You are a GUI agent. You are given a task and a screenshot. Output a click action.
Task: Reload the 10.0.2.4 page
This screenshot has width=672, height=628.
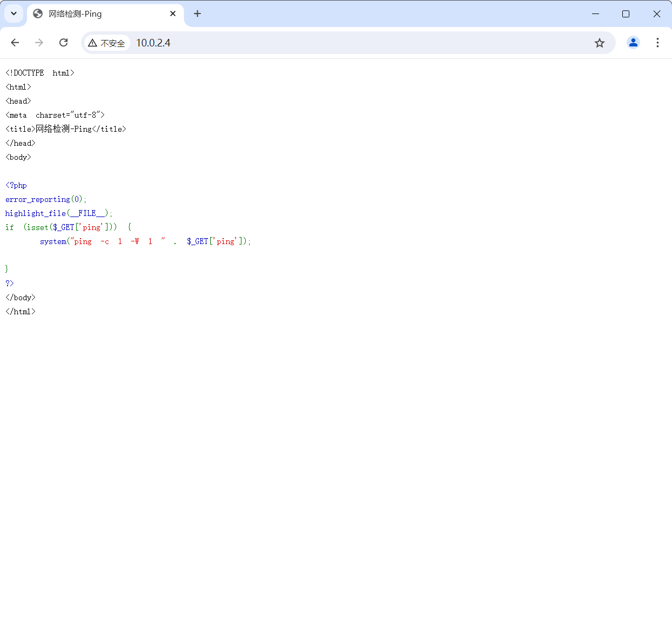(x=63, y=43)
